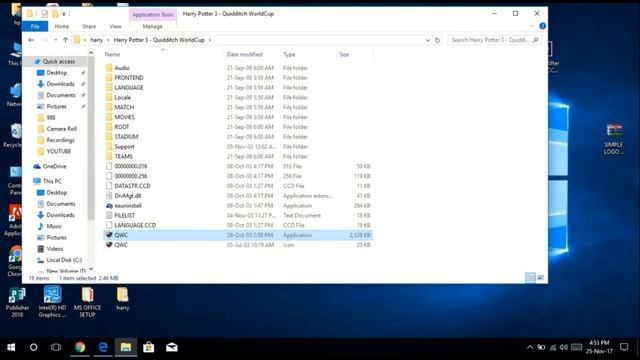The height and width of the screenshot is (360, 640).
Task: Select the Application Tools tab
Action: point(153,15)
